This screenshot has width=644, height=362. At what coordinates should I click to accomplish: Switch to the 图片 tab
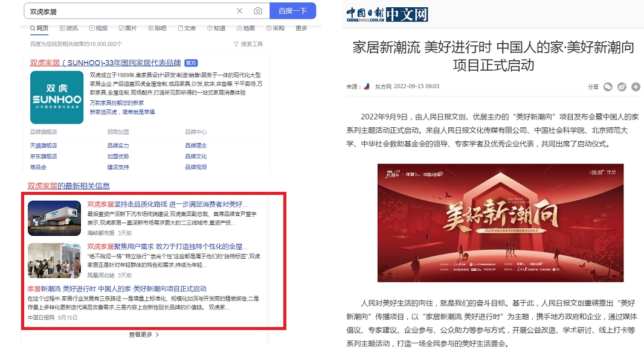[127, 28]
